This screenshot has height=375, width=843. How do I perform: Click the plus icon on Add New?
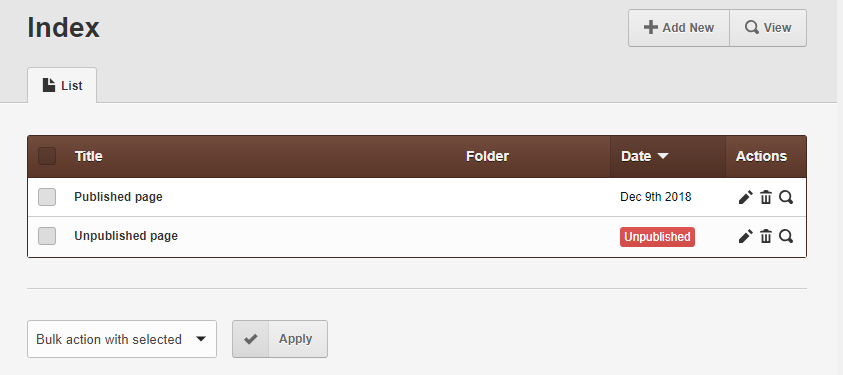(651, 27)
